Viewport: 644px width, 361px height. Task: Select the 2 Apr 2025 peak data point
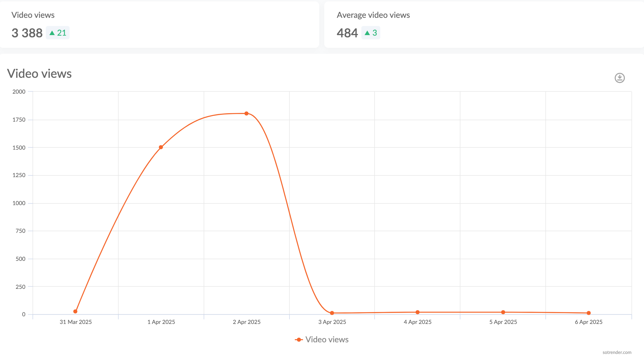246,113
